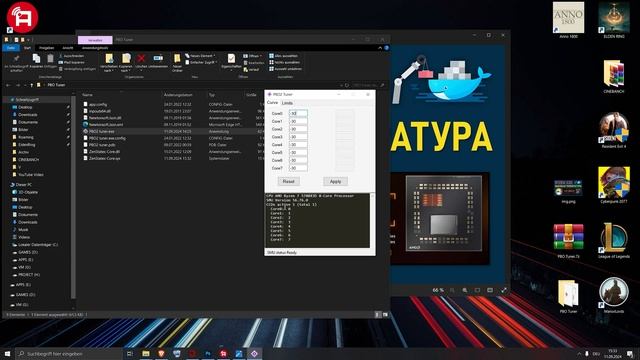Open 3D-Objekte in navigation pane

[28, 192]
